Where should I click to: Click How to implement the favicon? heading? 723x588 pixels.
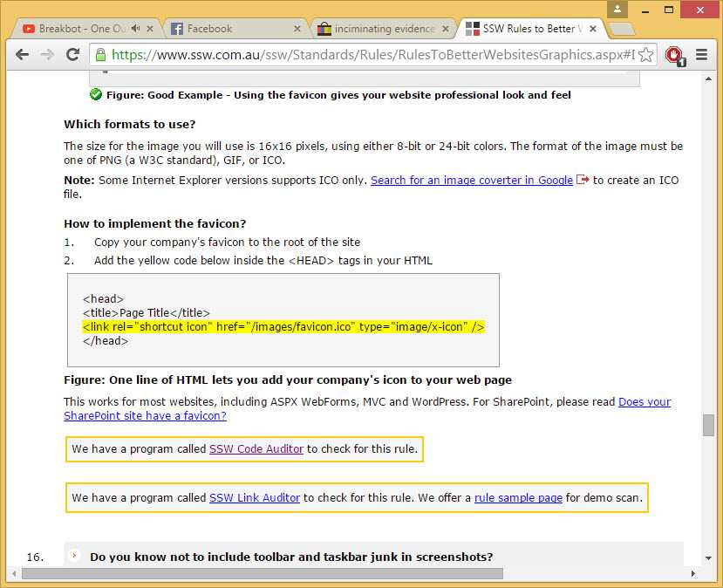click(155, 223)
